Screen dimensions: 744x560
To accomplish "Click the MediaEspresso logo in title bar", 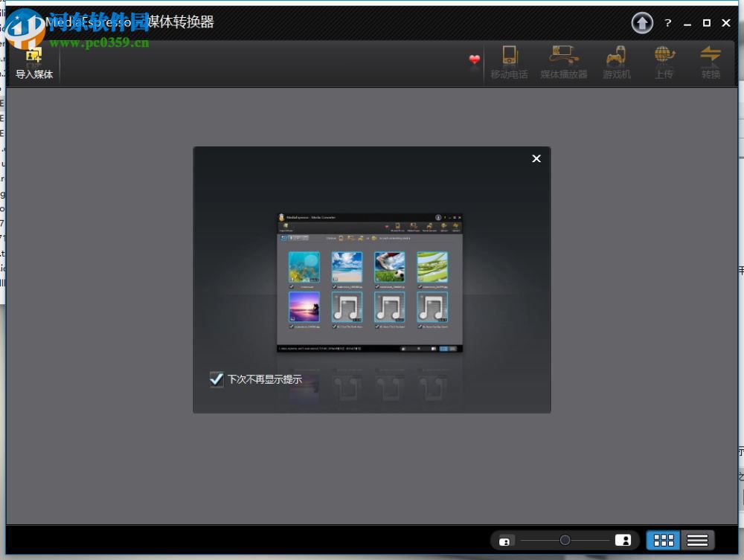I will pos(31,23).
